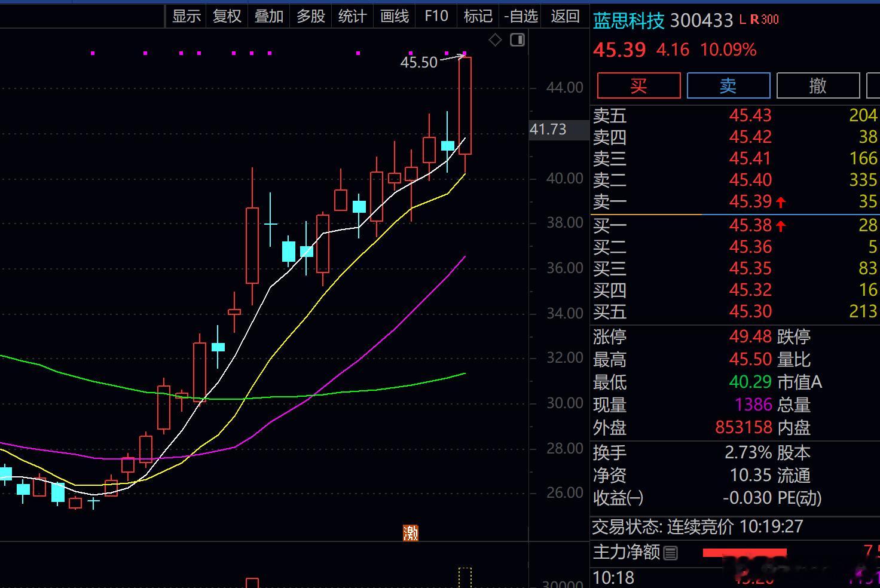The image size is (880, 588).
Task: Click the 44.00 axis price label
Action: (x=564, y=88)
